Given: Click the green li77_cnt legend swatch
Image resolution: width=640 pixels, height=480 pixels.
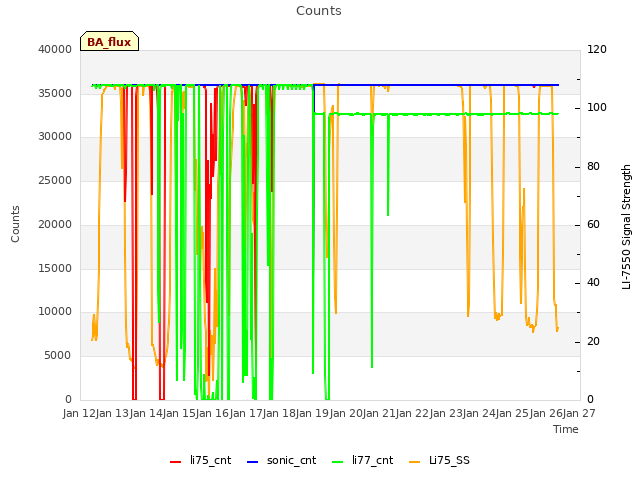Looking at the screenshot, I should click(x=338, y=462).
